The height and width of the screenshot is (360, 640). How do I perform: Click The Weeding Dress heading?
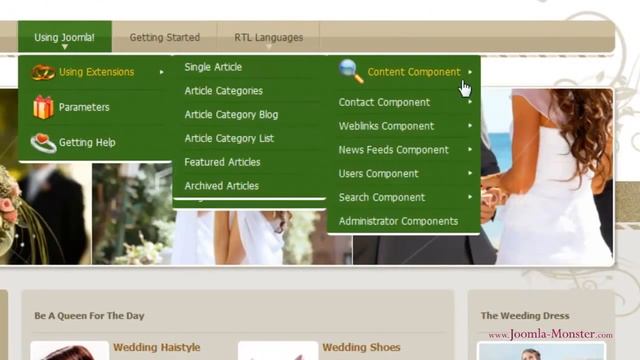[x=525, y=316]
